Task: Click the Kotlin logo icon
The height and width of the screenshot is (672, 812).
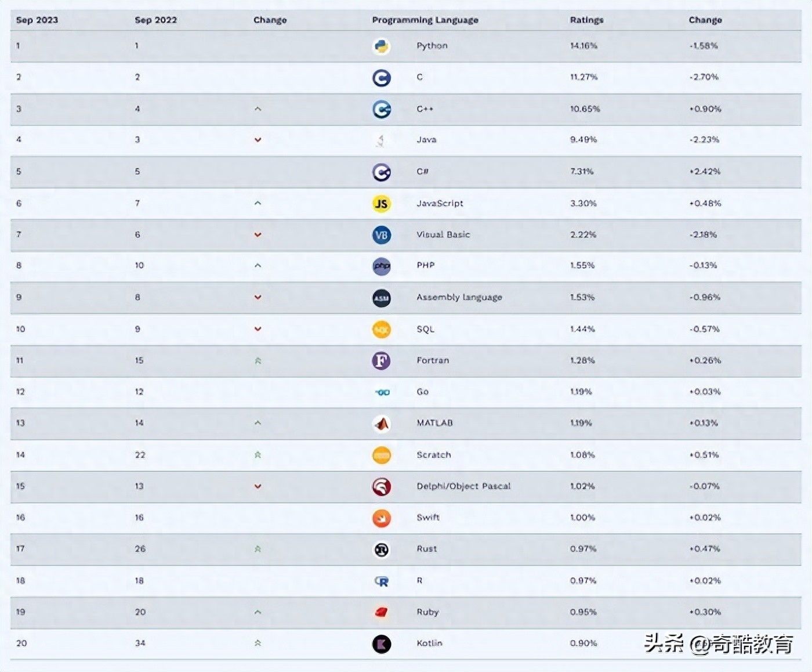Action: click(x=381, y=644)
